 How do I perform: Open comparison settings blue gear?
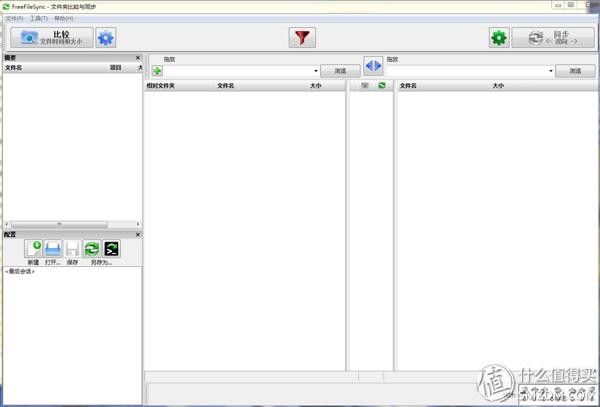[106, 37]
